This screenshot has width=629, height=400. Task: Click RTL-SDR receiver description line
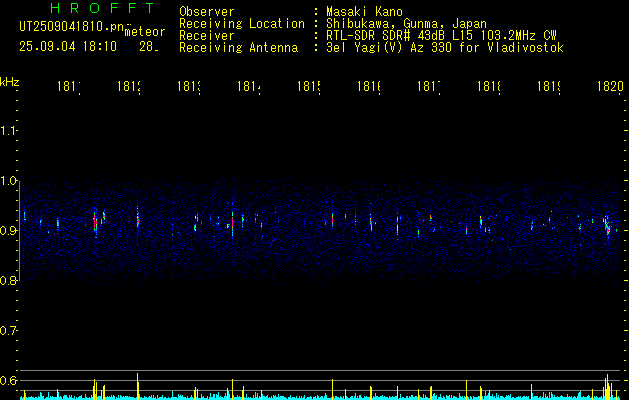tap(441, 36)
